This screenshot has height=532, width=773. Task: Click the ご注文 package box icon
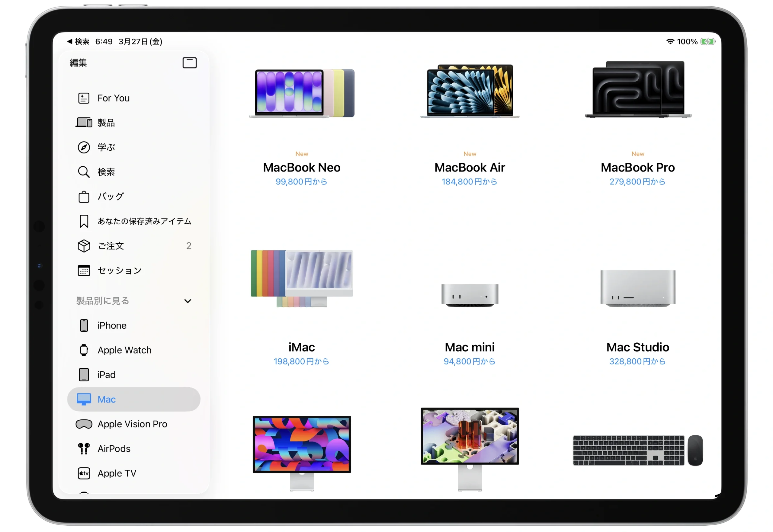click(84, 246)
